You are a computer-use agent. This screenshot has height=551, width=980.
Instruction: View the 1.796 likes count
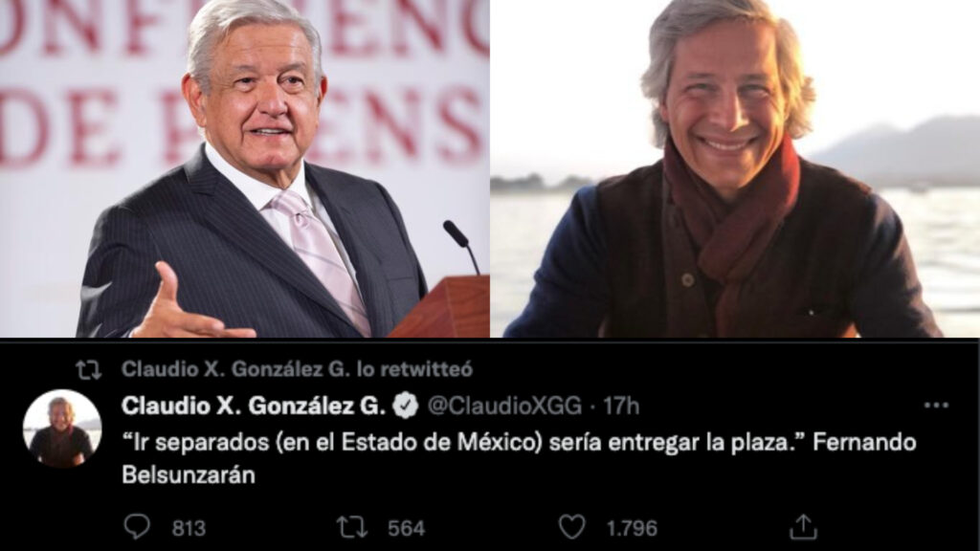[632, 528]
